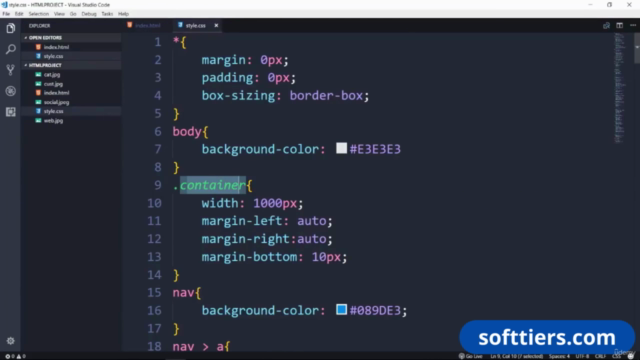Open the Manage gear settings icon
The height and width of the screenshot is (360, 640).
(x=11, y=340)
